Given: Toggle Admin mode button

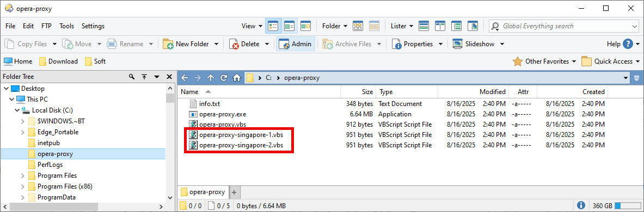Looking at the screenshot, I should point(296,44).
